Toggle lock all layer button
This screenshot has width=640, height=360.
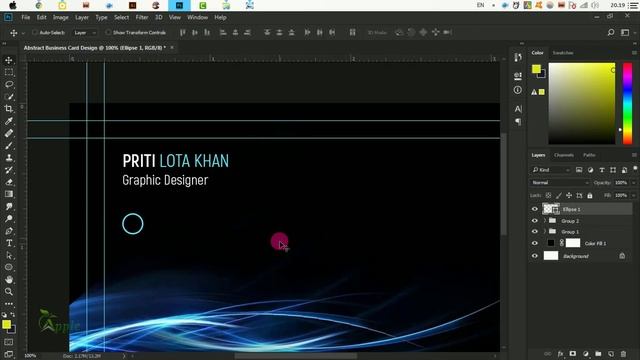pyautogui.click(x=590, y=196)
